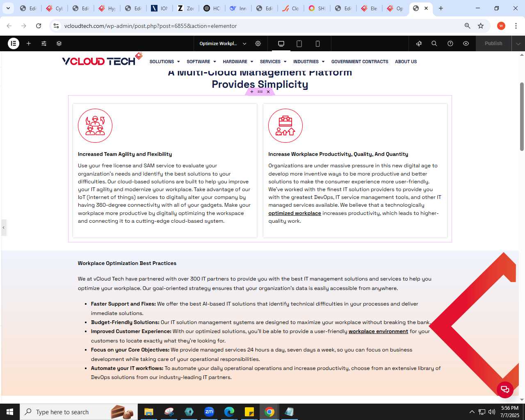The height and width of the screenshot is (420, 525).
Task: Follow the 'optimized workplace' link
Action: coord(294,213)
